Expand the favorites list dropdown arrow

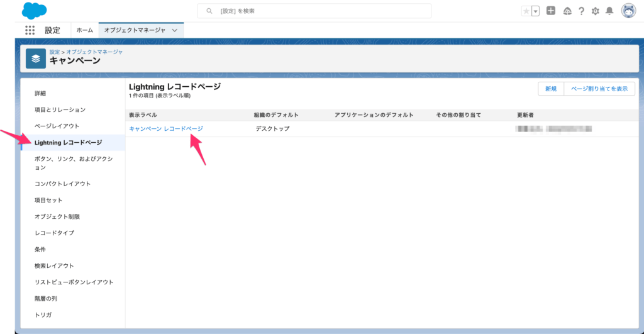tap(535, 11)
